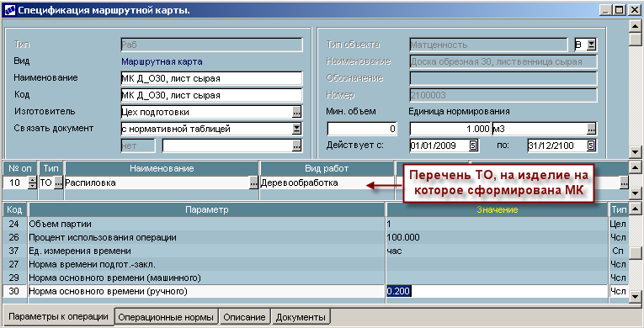Screen dimensions: 644x328
Task: Click ellipsis beside the empty field after 'нет'
Action: pos(296,145)
